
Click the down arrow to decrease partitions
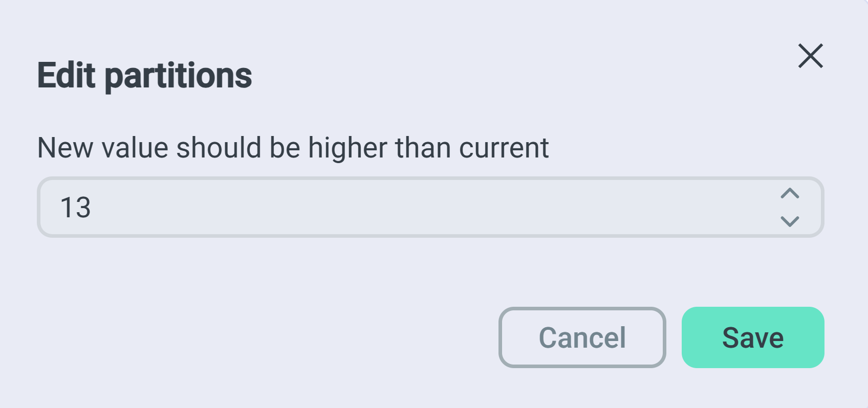790,221
